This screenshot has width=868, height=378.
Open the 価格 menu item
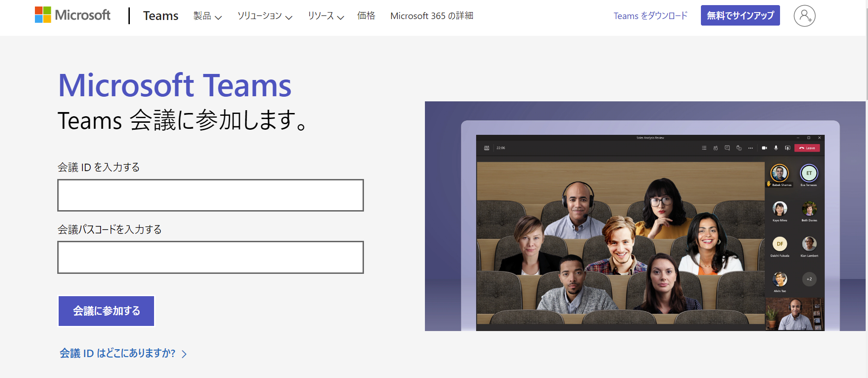366,16
